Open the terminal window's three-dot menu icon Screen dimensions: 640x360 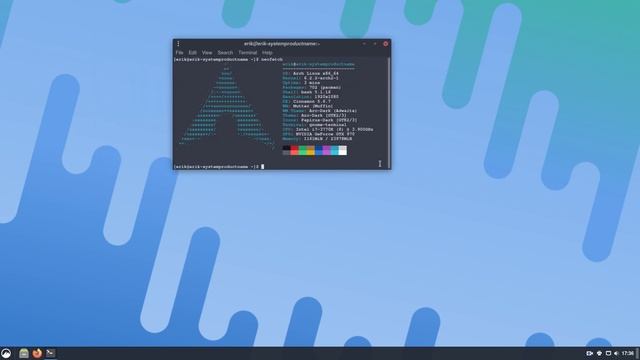coord(178,43)
